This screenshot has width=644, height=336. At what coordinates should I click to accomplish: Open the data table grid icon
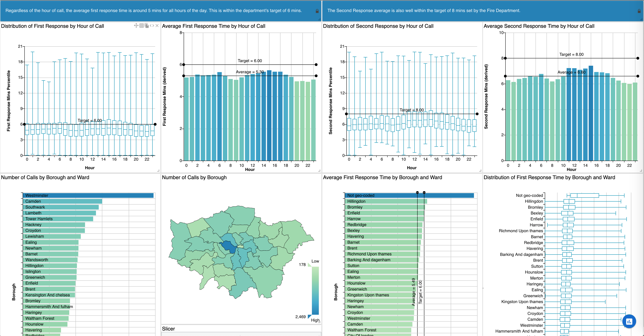coord(141,26)
